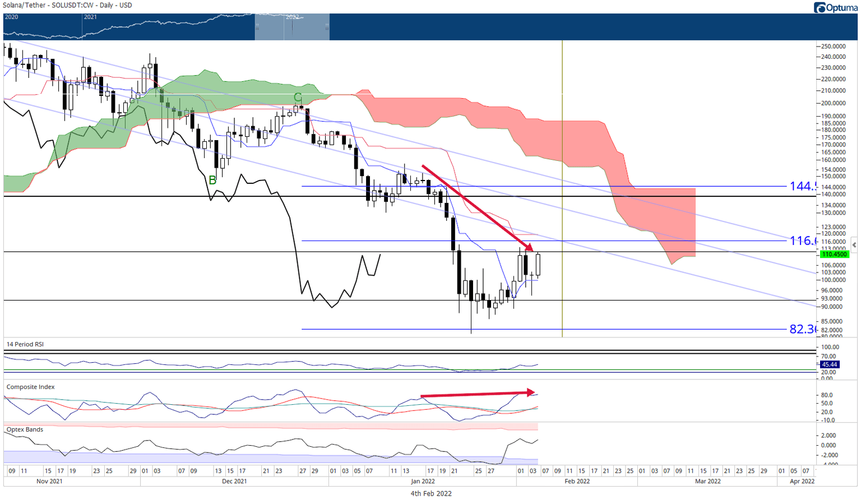The height and width of the screenshot is (504, 861).
Task: Select the Composite Index panel label
Action: pyautogui.click(x=30, y=387)
